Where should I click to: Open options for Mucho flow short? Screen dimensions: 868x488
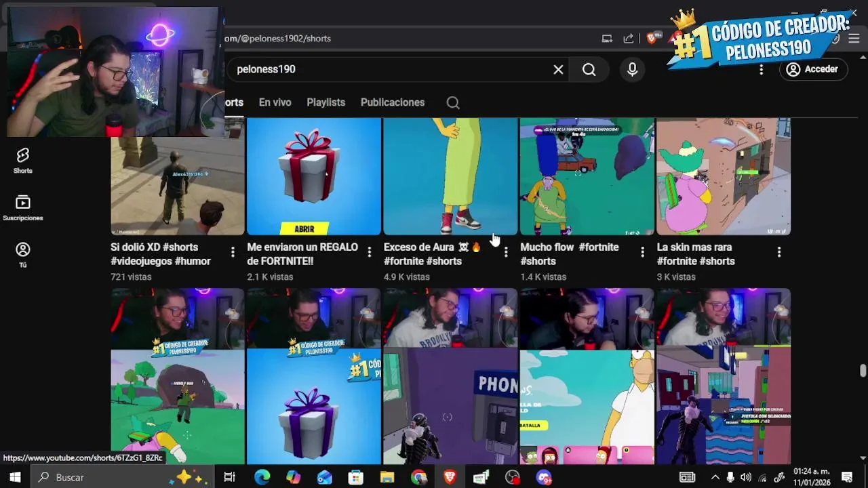pyautogui.click(x=642, y=252)
